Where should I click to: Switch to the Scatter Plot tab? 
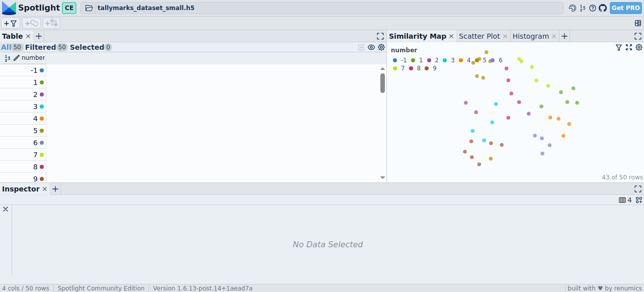[479, 36]
